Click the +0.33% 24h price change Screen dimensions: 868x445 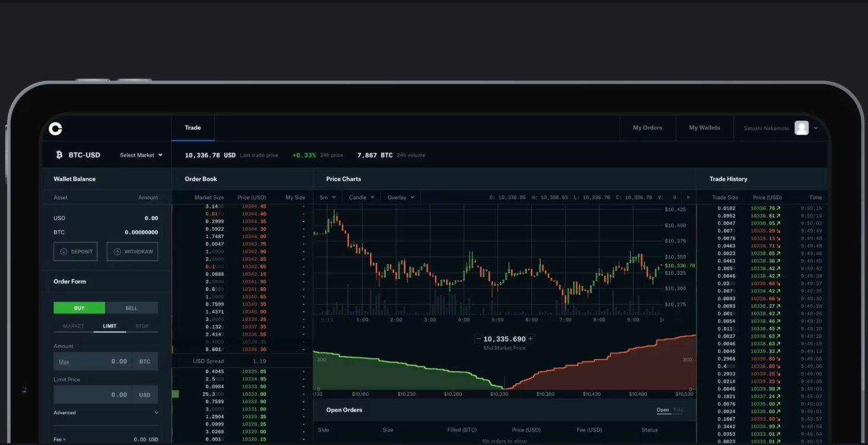(304, 155)
